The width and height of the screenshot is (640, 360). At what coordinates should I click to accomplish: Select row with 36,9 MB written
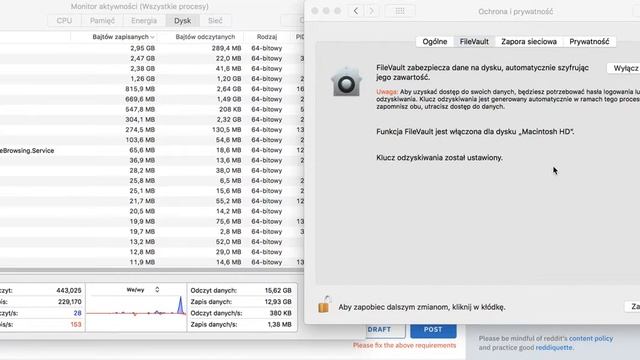[152, 160]
